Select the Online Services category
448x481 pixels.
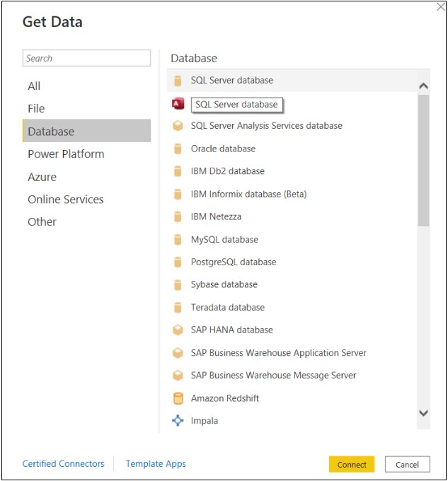(x=65, y=199)
